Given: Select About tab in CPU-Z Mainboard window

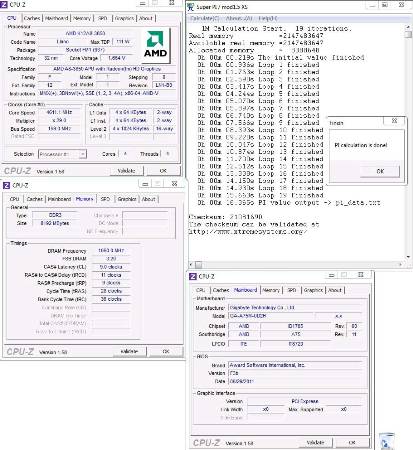Looking at the screenshot, I should [335, 290].
